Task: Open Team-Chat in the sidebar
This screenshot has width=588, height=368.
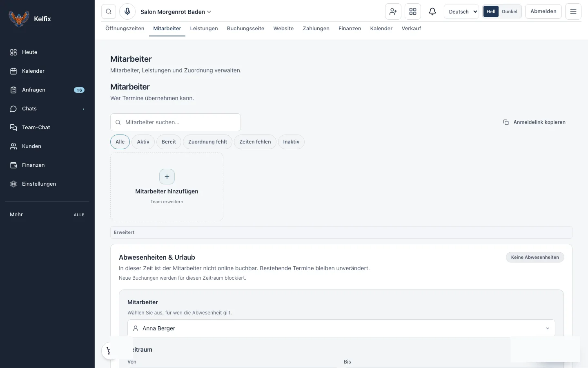Action: click(47, 128)
